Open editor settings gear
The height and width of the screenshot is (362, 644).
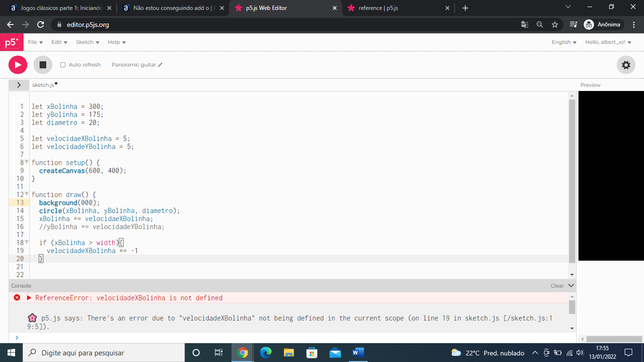pyautogui.click(x=626, y=65)
